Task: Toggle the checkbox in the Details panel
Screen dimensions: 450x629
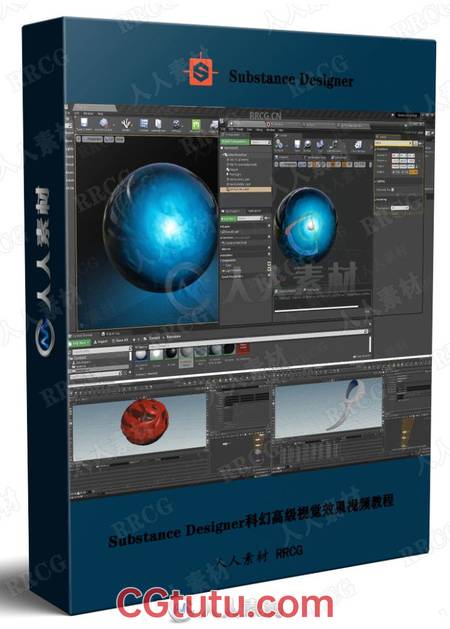Action: (x=392, y=189)
